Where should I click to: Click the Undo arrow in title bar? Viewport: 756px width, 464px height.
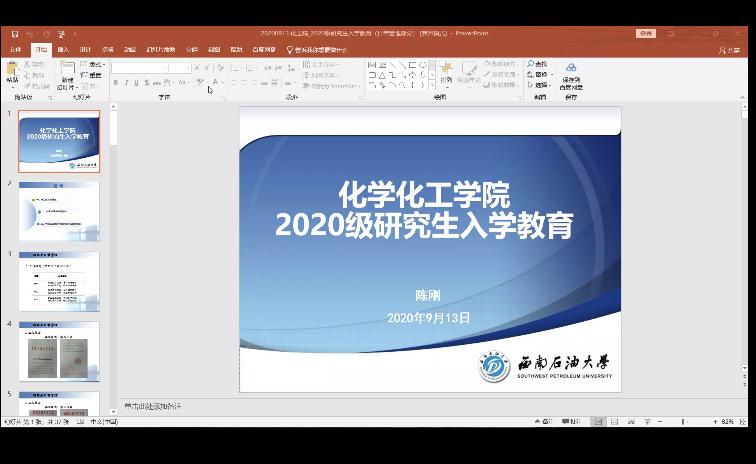(30, 33)
